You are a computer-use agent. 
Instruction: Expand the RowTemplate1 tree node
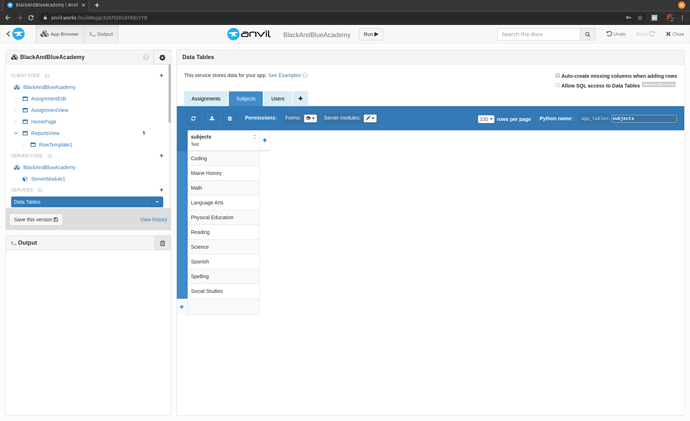click(24, 144)
